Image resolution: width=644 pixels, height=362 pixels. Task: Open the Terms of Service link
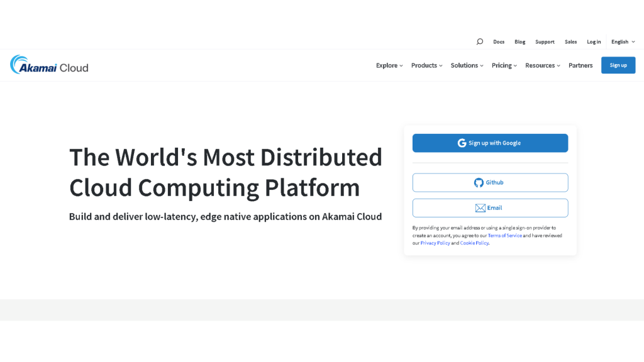[505, 235]
